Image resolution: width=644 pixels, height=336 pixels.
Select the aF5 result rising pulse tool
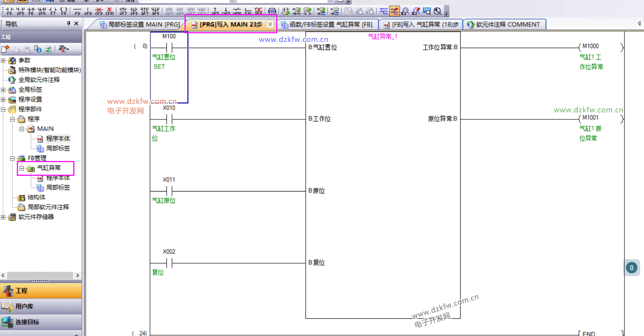coord(215,11)
